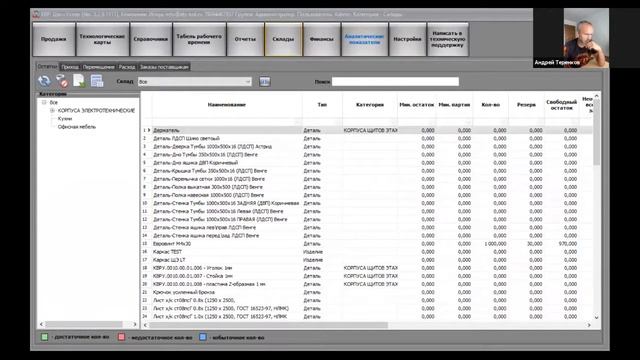The image size is (640, 360).
Task: Click the table's vertical scrollbar down arrow
Action: point(596,318)
